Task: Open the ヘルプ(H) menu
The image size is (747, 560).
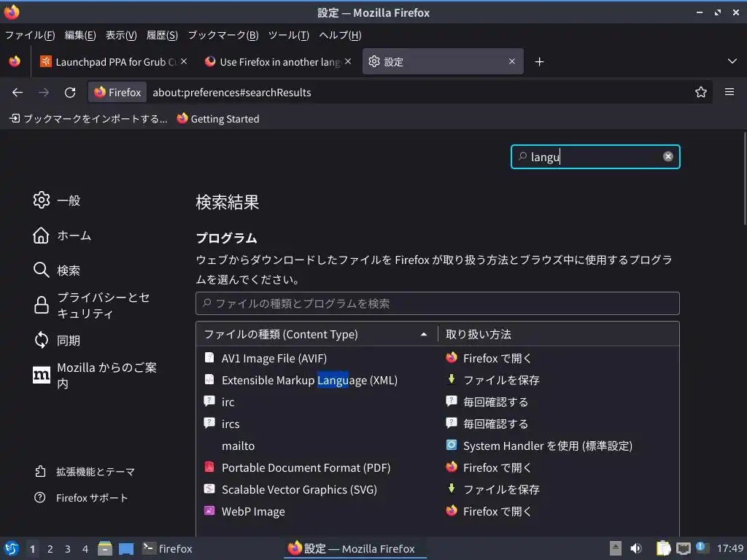Action: (340, 35)
